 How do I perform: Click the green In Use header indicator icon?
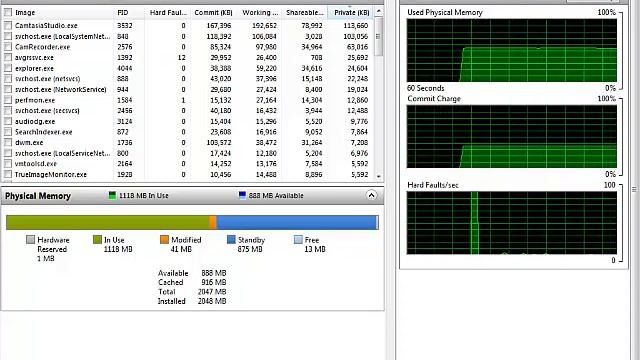click(112, 195)
